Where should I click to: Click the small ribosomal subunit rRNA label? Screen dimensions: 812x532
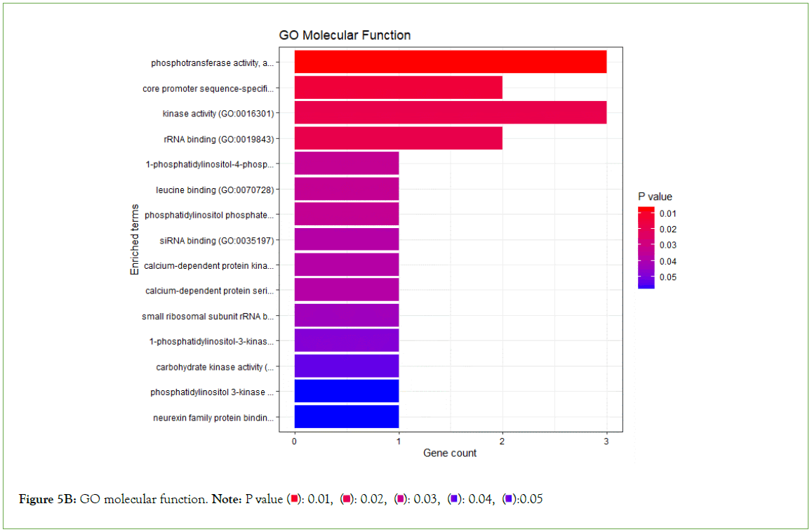tap(208, 317)
